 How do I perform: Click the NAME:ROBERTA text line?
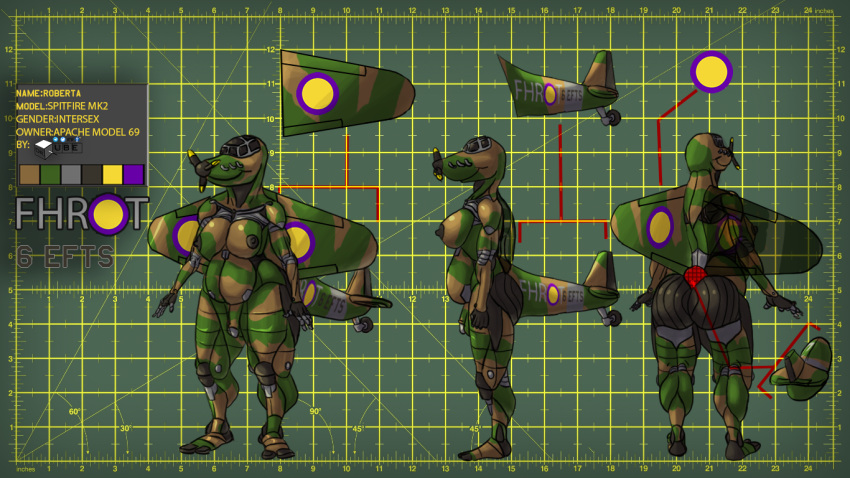(x=58, y=93)
